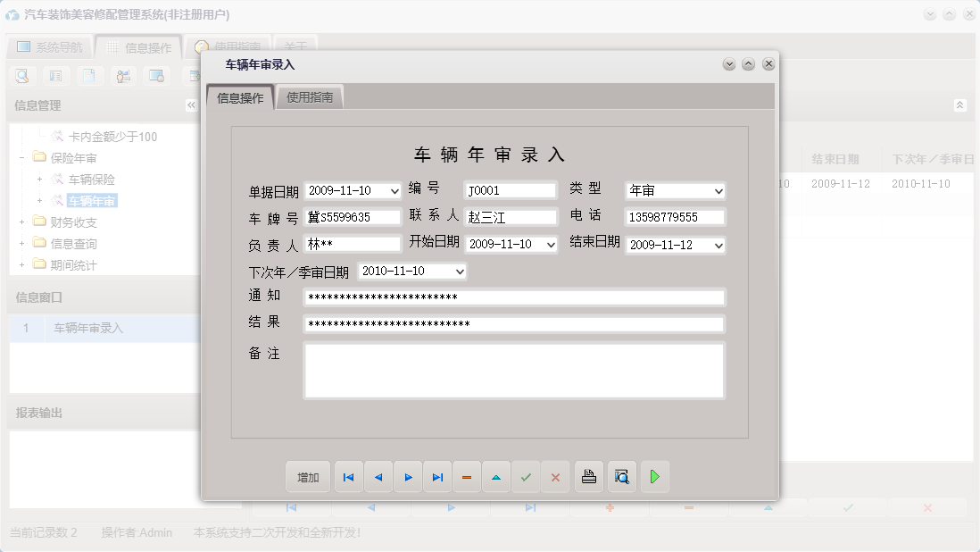Click the 增加 button to add record
980x552 pixels.
click(307, 476)
